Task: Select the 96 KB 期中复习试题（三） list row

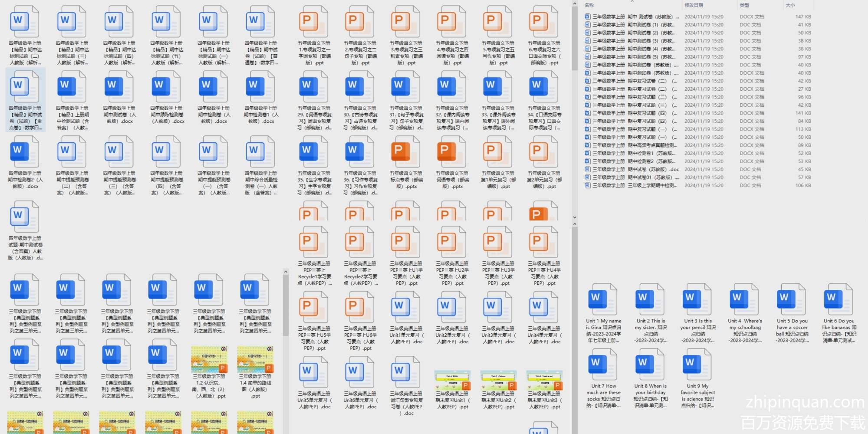Action: coord(698,97)
